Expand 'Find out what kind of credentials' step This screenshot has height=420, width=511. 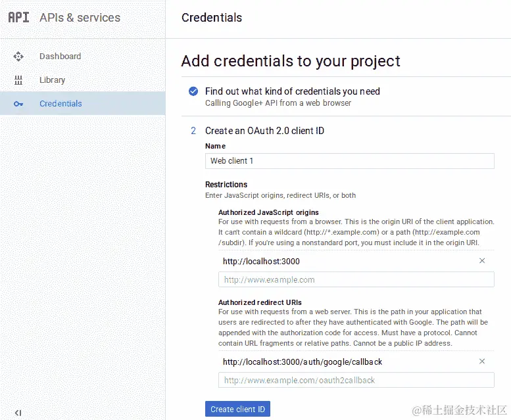coord(292,91)
